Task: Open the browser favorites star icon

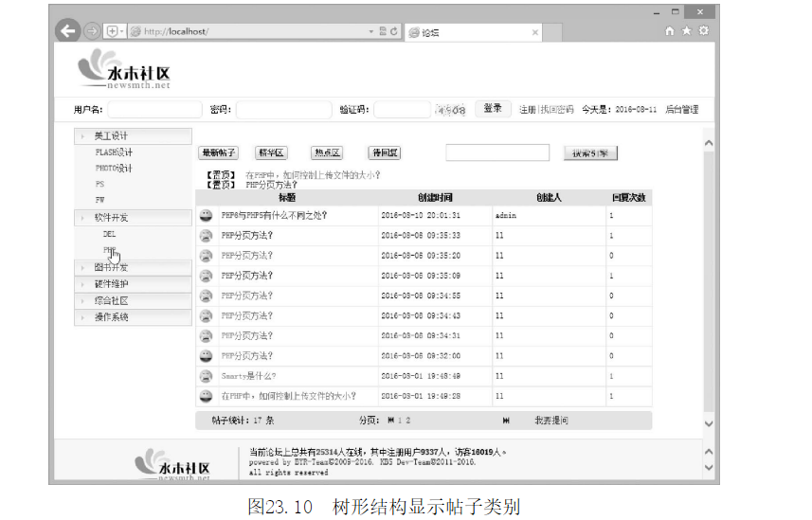Action: [686, 31]
